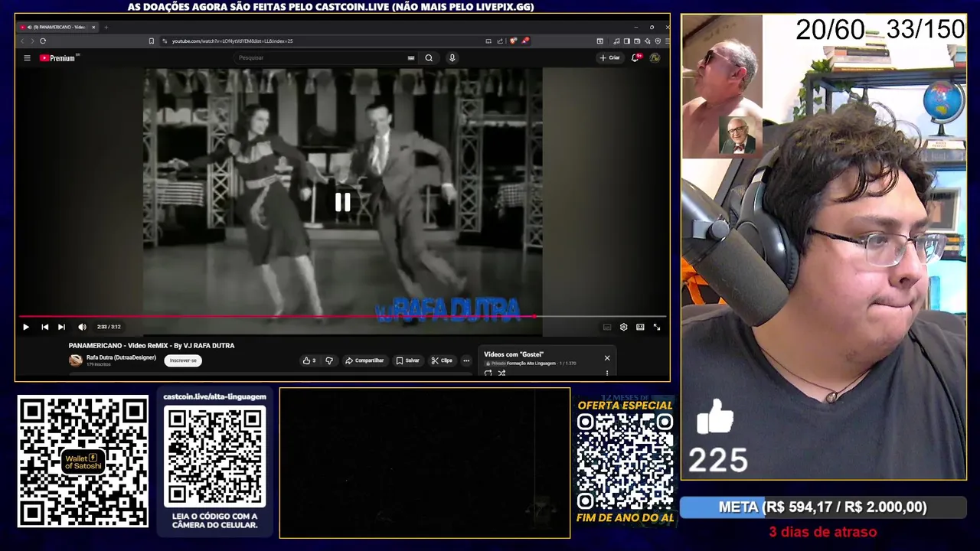This screenshot has height=551, width=980.
Task: Seek on the red video progress bar
Action: (x=276, y=316)
